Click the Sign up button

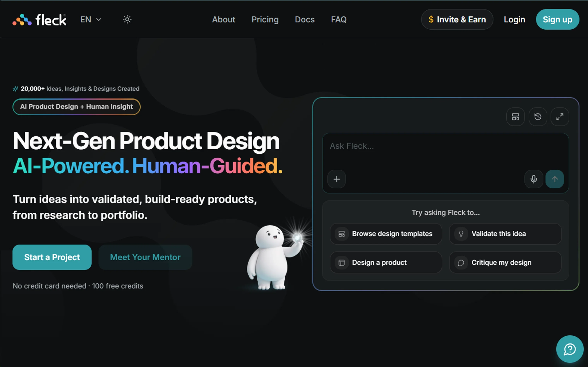pos(557,19)
